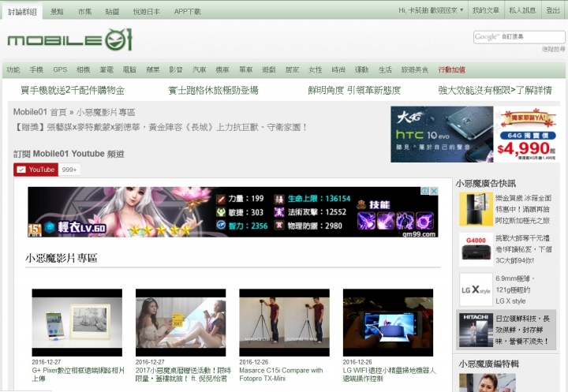Image resolution: width=568 pixels, height=392 pixels.
Task: Open 樂金賀歲 冰箱 ad text link
Action: click(x=524, y=209)
